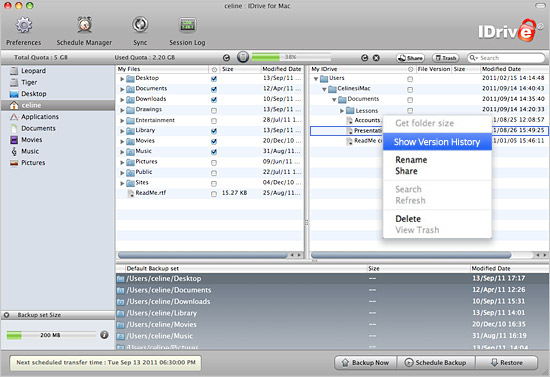
Task: Expand the Documents folder in My Files
Action: point(122,89)
